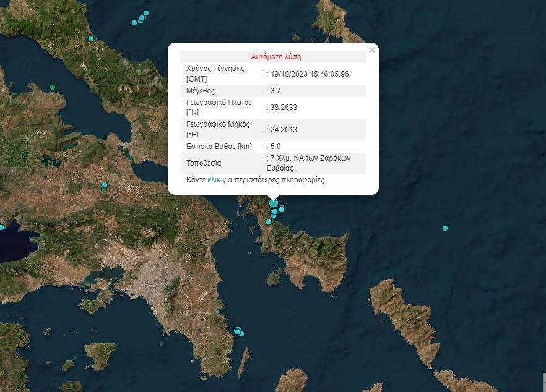Close the earthquake info popup
The height and width of the screenshot is (392, 546).
point(371,50)
